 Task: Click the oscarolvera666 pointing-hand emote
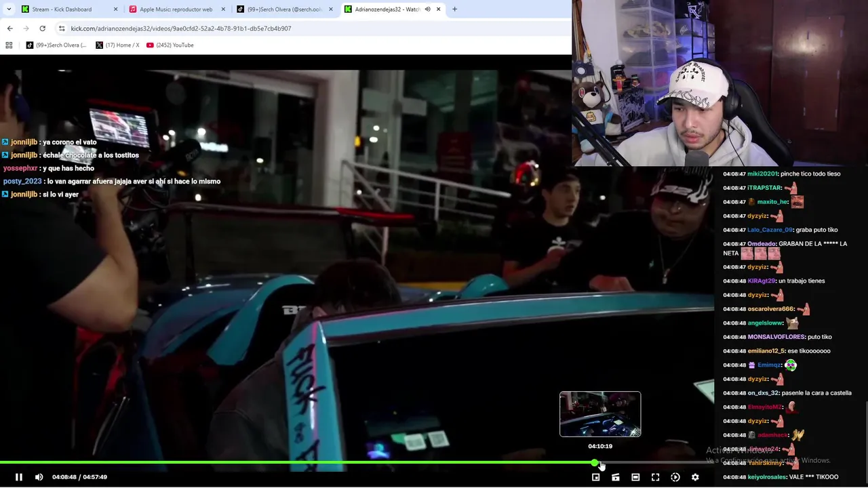[804, 309]
